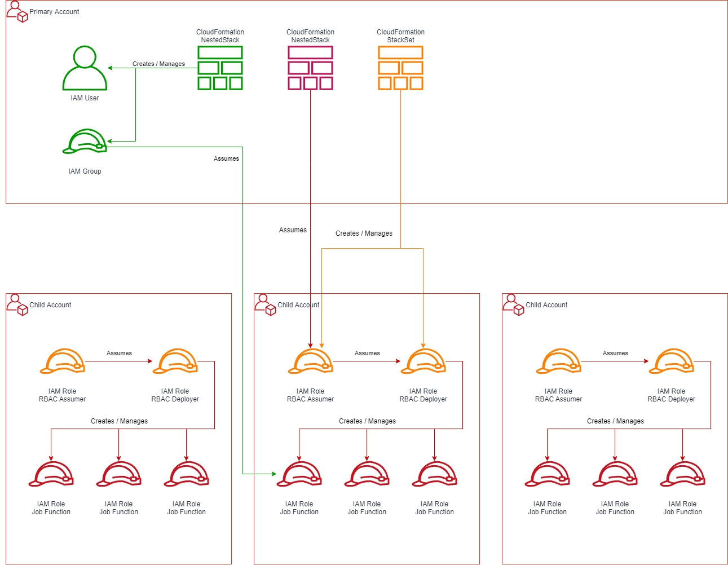Click the 'IAM User' label

click(x=85, y=98)
